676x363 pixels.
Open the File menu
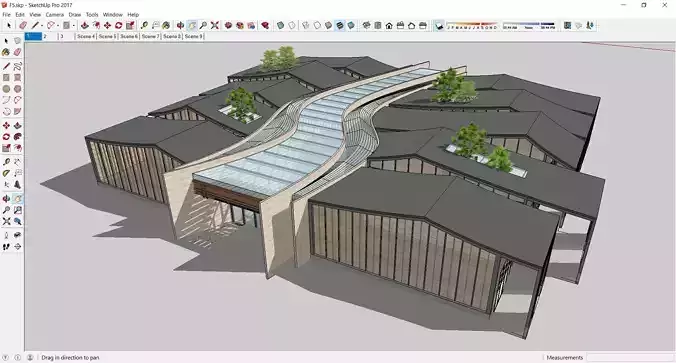pos(6,14)
